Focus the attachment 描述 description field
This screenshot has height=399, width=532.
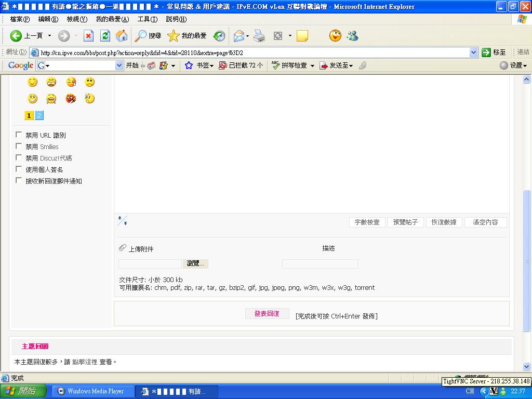(x=320, y=263)
